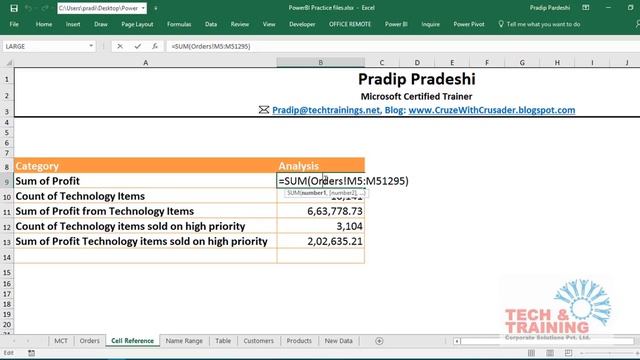Screen dimensions: 640x360
Task: Cancel the formula entry with the X icon
Action: tap(120, 46)
